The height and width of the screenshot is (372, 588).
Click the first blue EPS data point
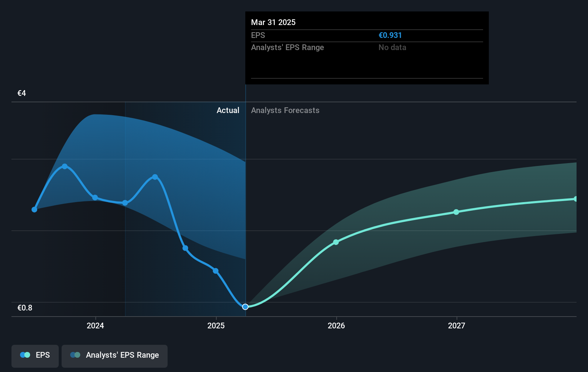(34, 209)
